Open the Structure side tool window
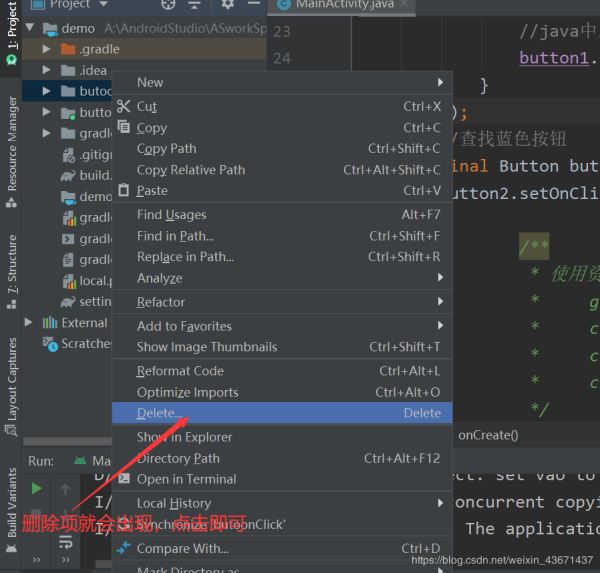The height and width of the screenshot is (573, 600). [11, 271]
